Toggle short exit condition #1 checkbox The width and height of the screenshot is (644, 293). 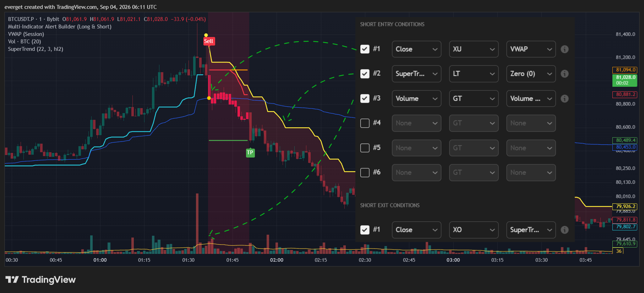pyautogui.click(x=365, y=230)
